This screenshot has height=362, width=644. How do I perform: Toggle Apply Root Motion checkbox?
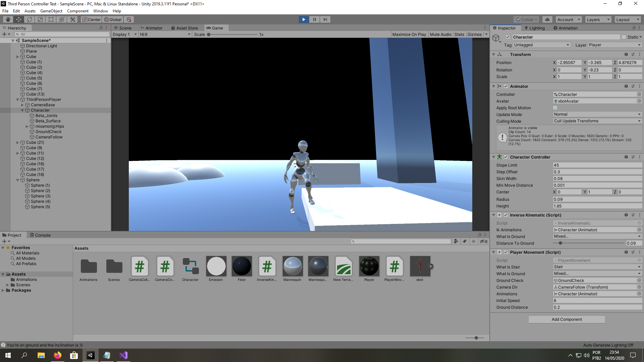555,108
